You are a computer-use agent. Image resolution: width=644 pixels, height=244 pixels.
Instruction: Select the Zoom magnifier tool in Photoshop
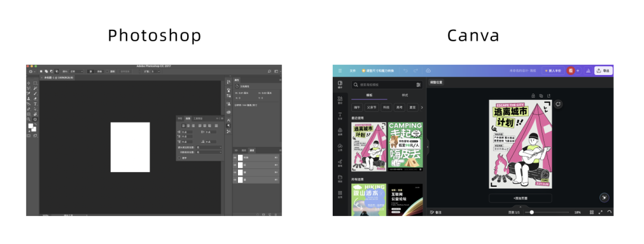pyautogui.click(x=29, y=120)
